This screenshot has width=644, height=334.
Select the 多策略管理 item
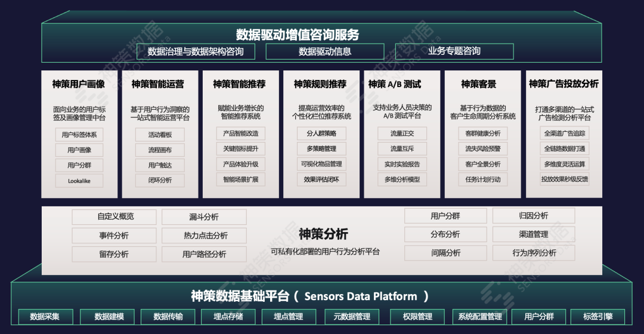click(x=321, y=149)
